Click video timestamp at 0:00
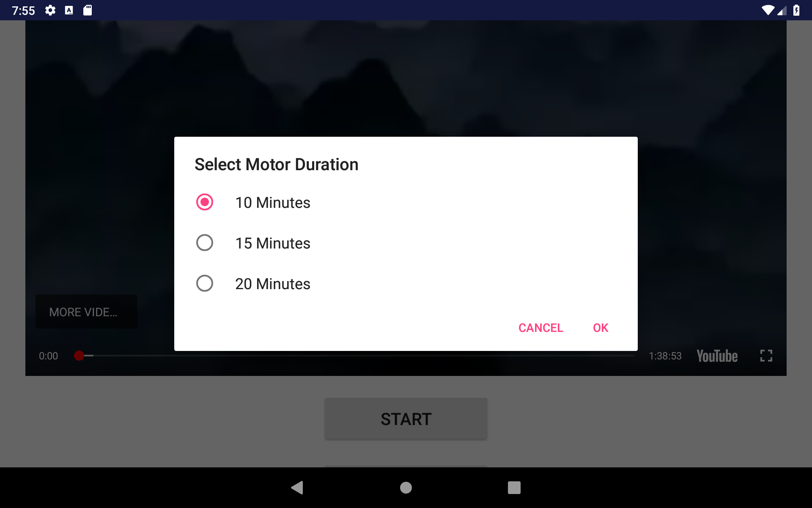The width and height of the screenshot is (812, 508). [x=47, y=355]
